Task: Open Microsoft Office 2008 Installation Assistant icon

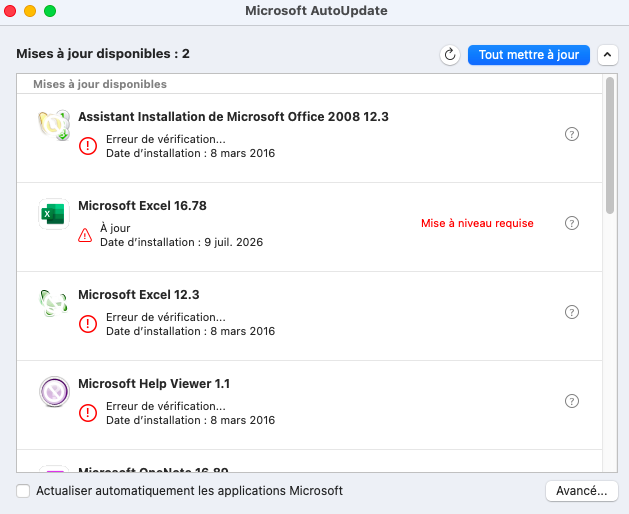Action: pos(54,125)
